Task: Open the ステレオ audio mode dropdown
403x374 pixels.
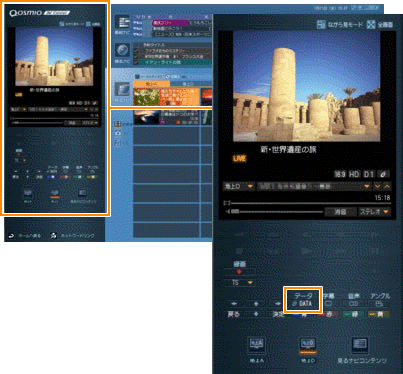Action: click(x=374, y=212)
